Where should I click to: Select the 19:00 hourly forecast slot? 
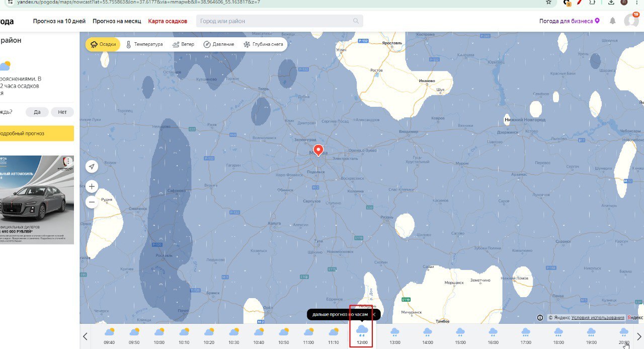(x=591, y=336)
